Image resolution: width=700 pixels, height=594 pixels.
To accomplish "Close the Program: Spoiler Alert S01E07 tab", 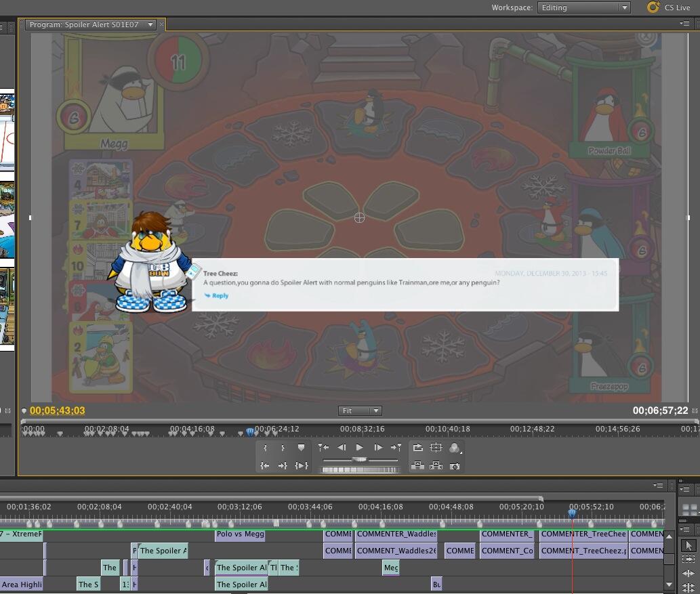I will click(x=161, y=24).
